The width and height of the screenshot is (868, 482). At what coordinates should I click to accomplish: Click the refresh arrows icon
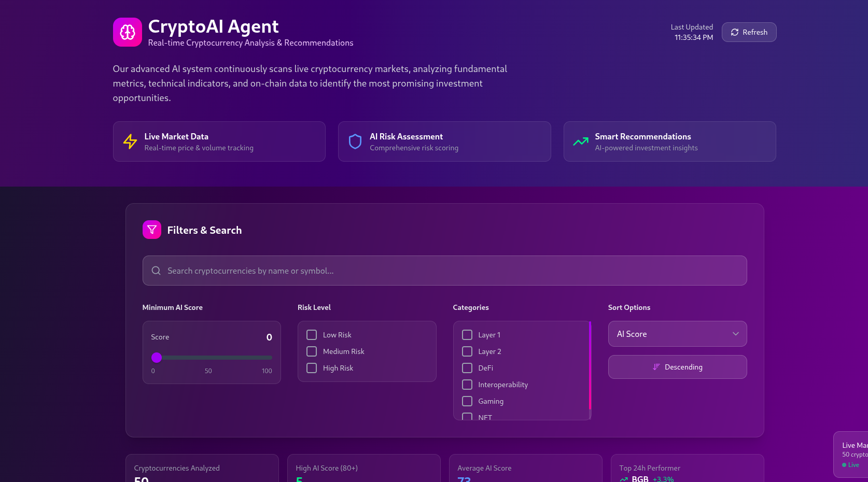tap(735, 32)
